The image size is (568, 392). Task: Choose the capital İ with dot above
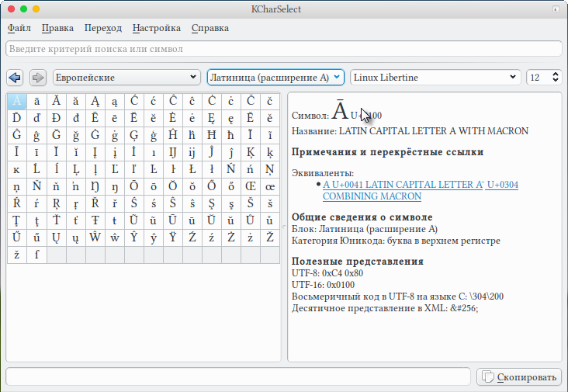(x=133, y=152)
